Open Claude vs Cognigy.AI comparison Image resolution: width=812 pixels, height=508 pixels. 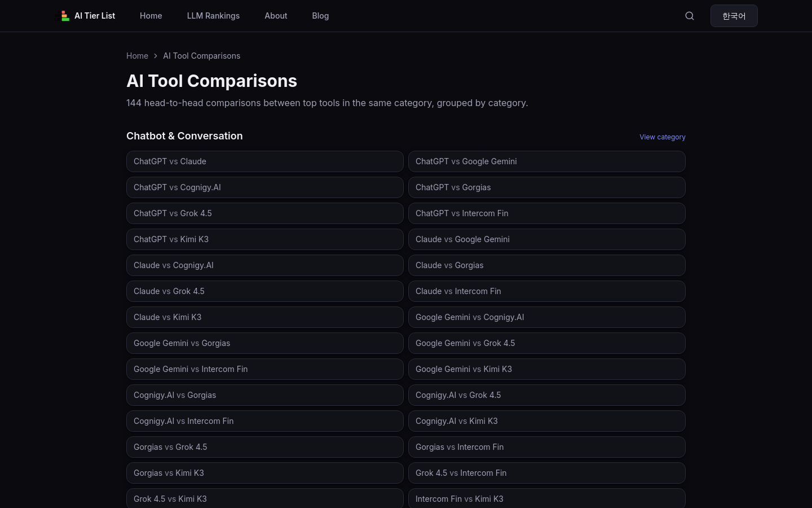coord(265,265)
